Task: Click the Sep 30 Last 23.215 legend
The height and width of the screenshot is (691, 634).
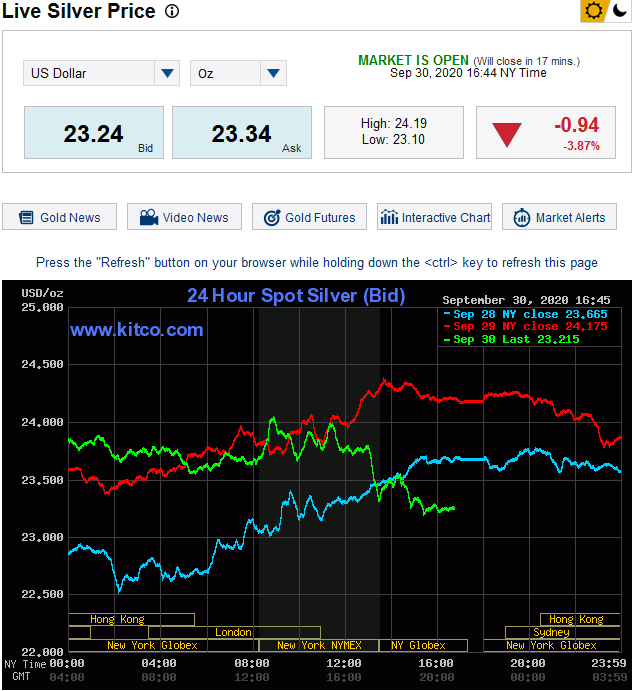Action: point(512,339)
